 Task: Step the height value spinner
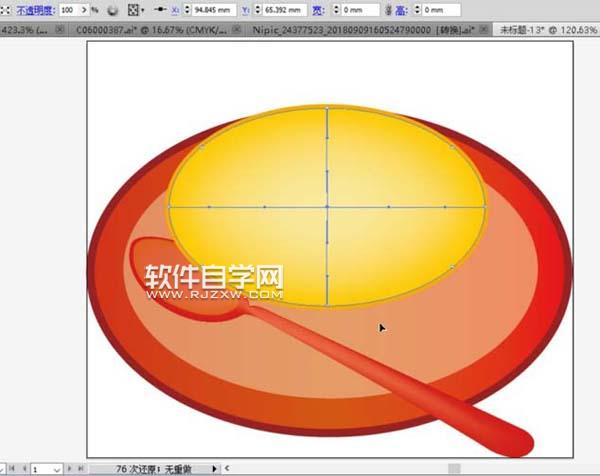tap(417, 10)
